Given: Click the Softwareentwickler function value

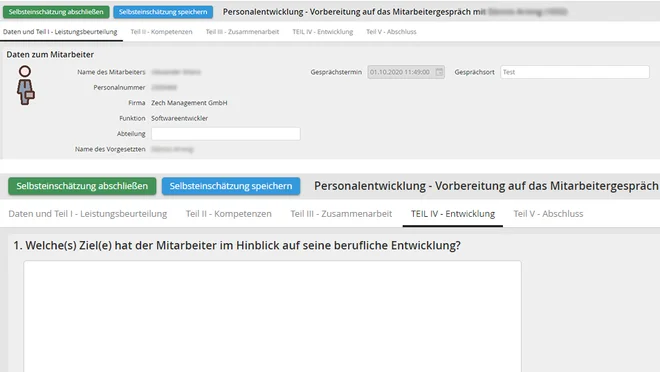Looking at the screenshot, I should pos(180,118).
